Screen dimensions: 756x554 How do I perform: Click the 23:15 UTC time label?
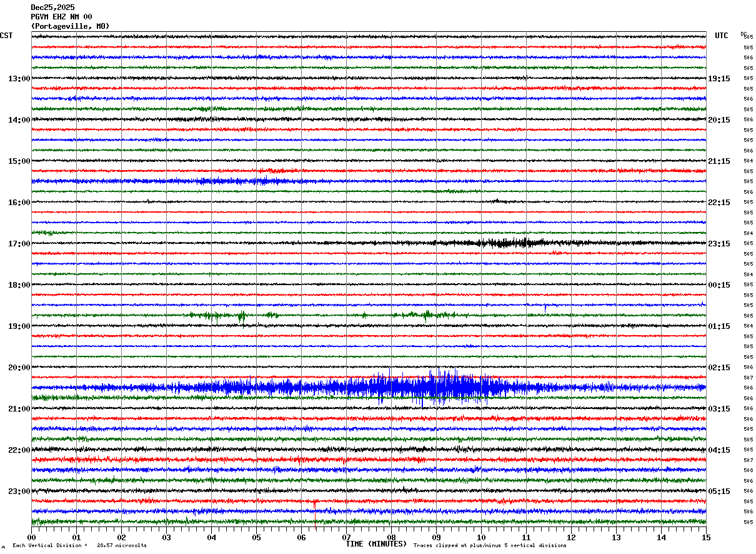(x=719, y=244)
